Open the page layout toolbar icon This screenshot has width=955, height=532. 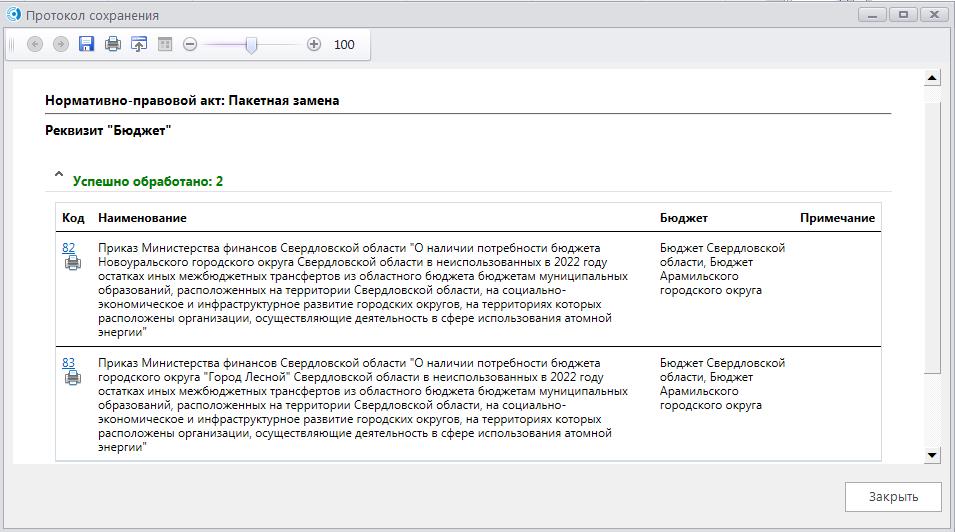[x=165, y=44]
